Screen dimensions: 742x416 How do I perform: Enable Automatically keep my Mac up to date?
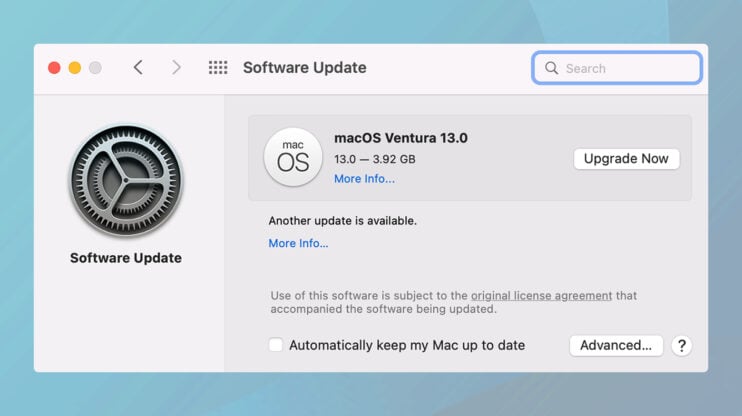pyautogui.click(x=276, y=345)
